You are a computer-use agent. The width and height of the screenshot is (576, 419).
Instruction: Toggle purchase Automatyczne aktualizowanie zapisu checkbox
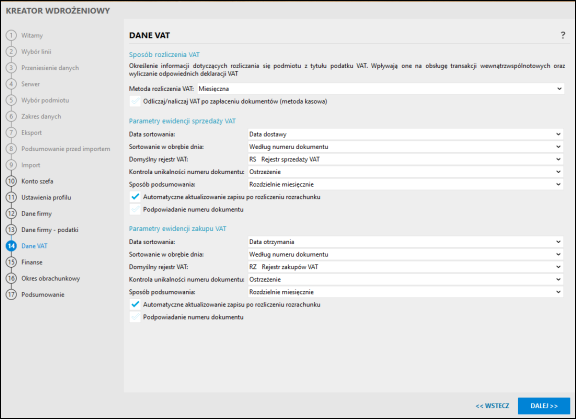(x=135, y=304)
